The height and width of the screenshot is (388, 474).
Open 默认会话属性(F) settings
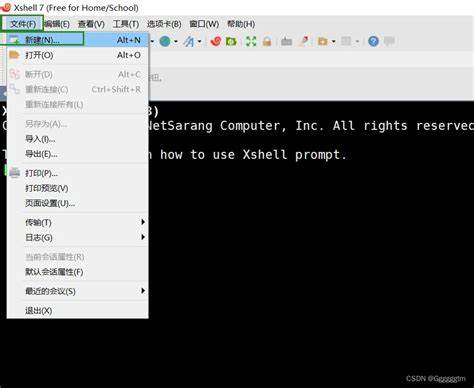(77, 272)
